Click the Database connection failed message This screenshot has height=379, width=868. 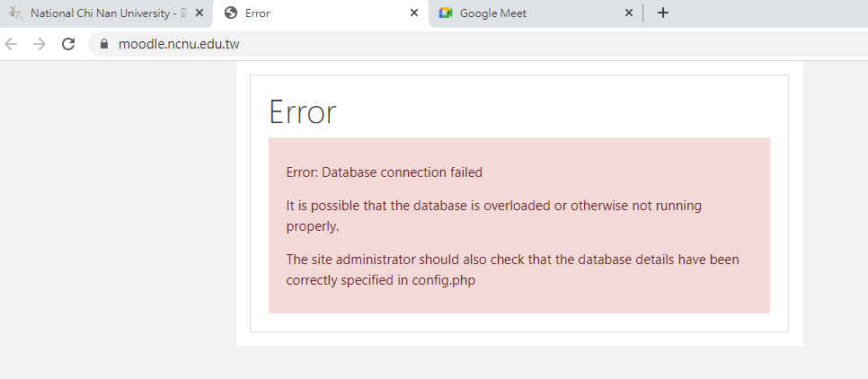[x=385, y=172]
